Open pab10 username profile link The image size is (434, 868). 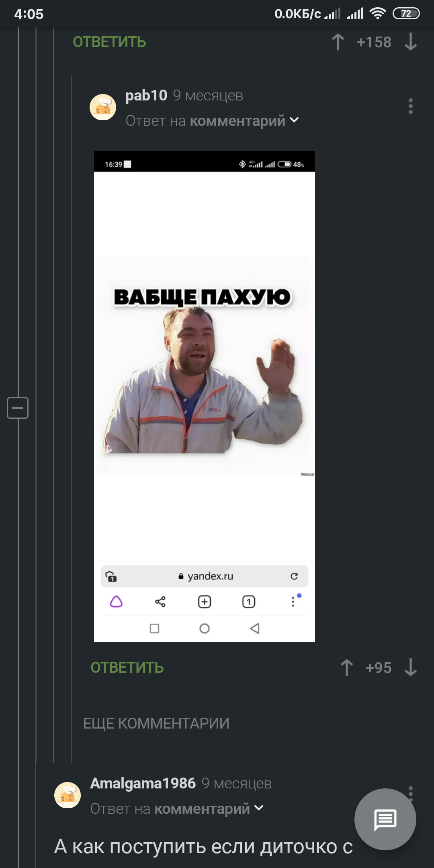tap(146, 96)
